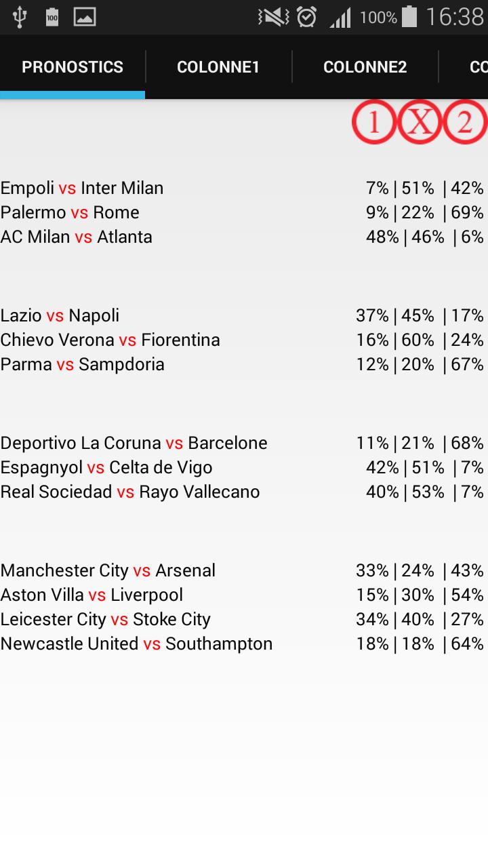Tap the 16% | 60% | 24% percentages

pyautogui.click(x=420, y=340)
